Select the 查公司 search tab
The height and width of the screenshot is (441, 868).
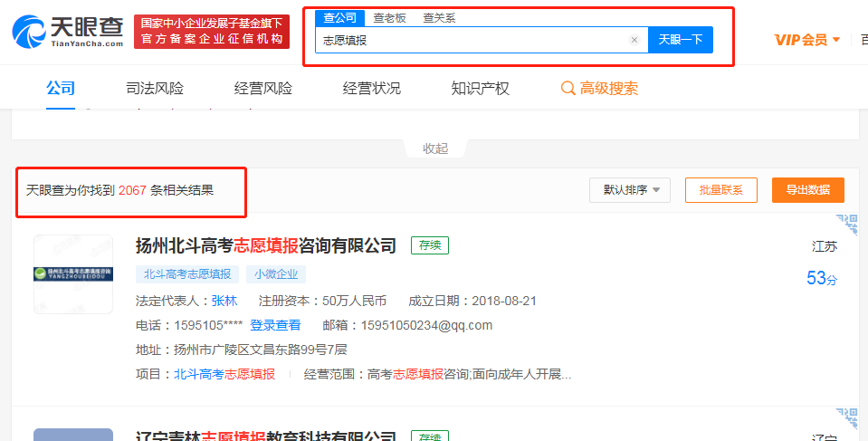(340, 18)
